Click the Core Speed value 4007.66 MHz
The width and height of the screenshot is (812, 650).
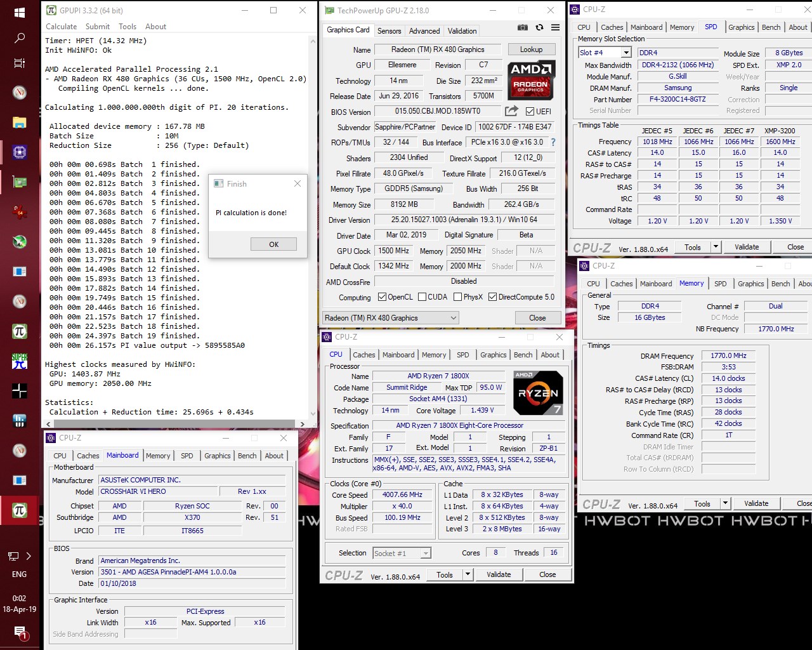[x=402, y=494]
